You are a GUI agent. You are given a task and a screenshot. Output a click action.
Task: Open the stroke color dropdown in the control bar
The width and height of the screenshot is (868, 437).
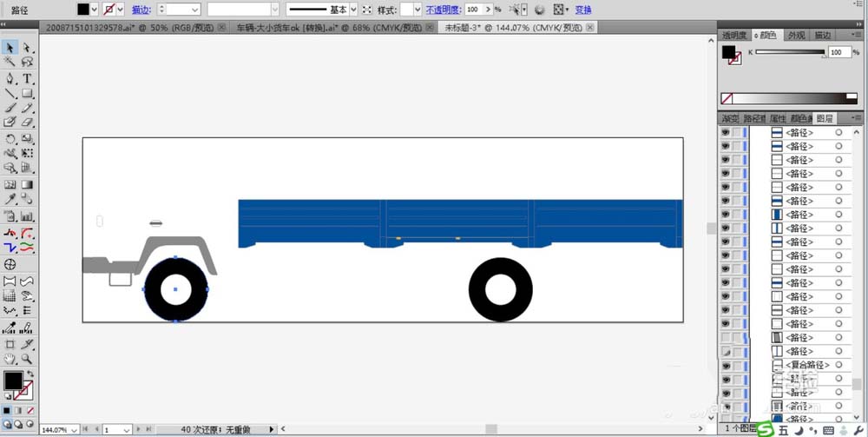click(x=120, y=10)
